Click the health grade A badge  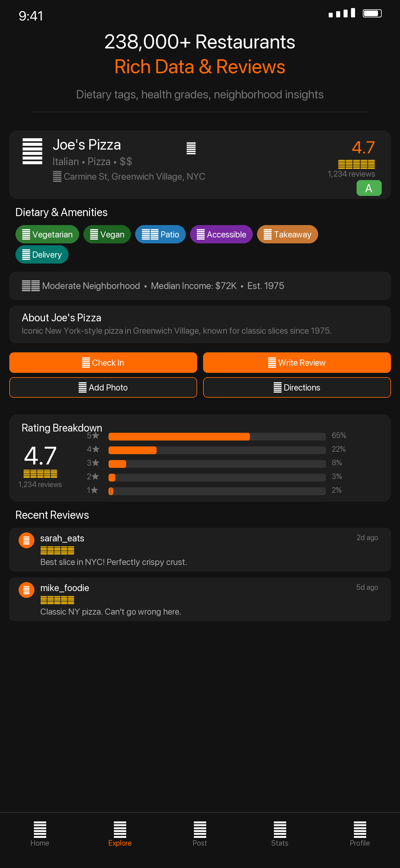tap(369, 188)
